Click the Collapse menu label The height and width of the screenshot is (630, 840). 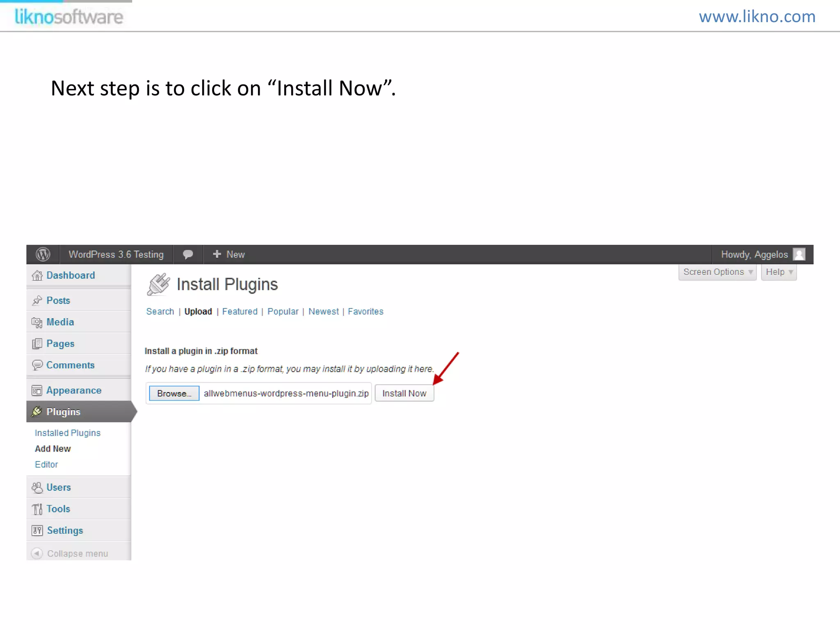[x=78, y=554]
